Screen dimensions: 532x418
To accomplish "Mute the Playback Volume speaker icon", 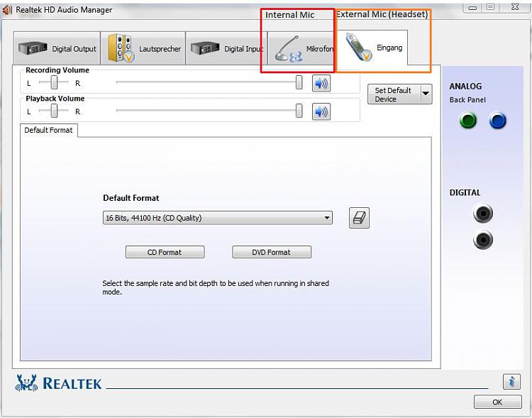I will coord(321,111).
